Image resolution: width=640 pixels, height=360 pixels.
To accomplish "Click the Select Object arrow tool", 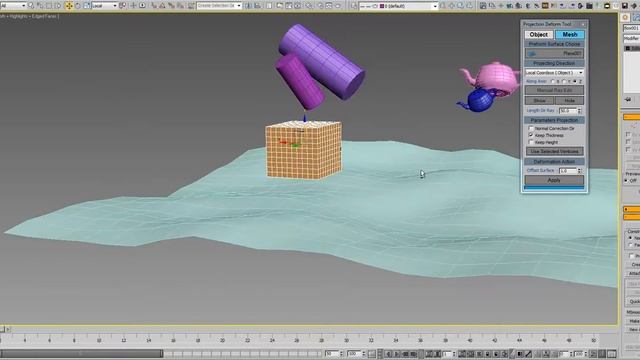I will [x=31, y=6].
